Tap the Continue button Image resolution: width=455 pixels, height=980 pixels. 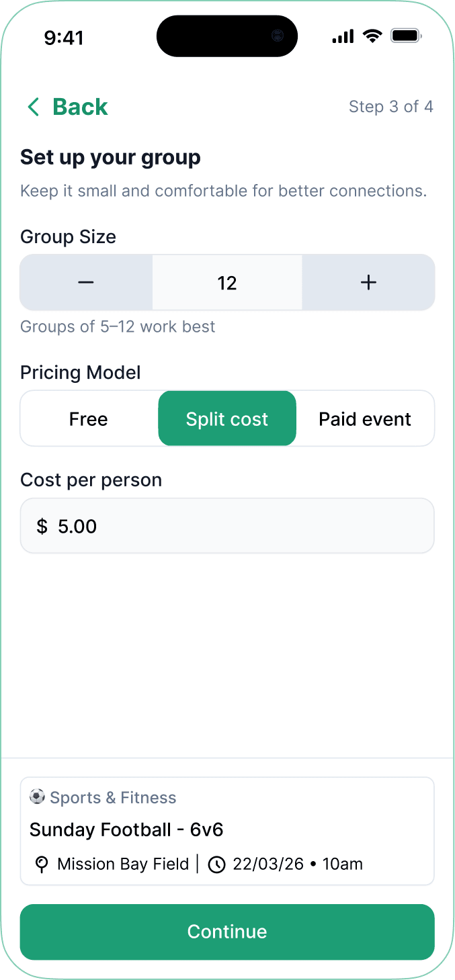(226, 932)
